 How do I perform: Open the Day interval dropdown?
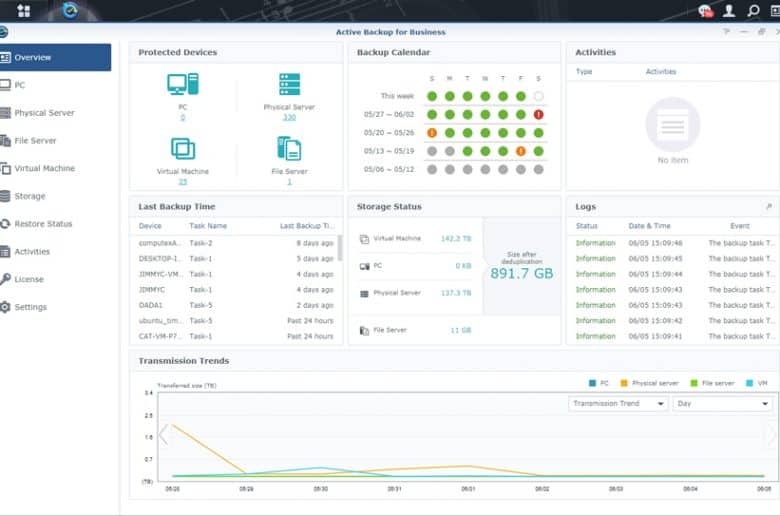pyautogui.click(x=722, y=404)
